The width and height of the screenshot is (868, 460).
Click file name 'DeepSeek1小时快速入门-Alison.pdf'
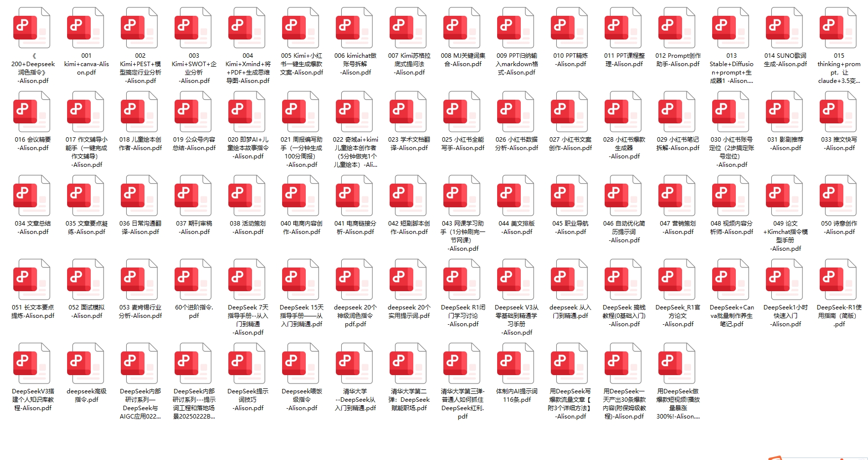[x=786, y=315]
